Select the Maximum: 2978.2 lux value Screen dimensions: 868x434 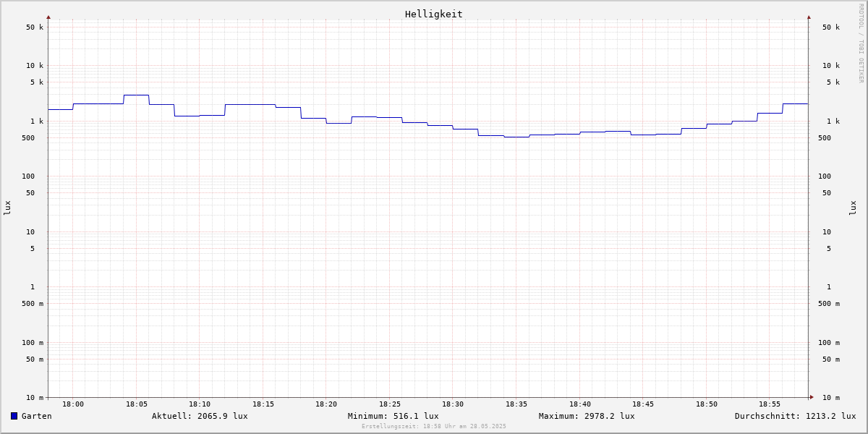click(x=587, y=416)
